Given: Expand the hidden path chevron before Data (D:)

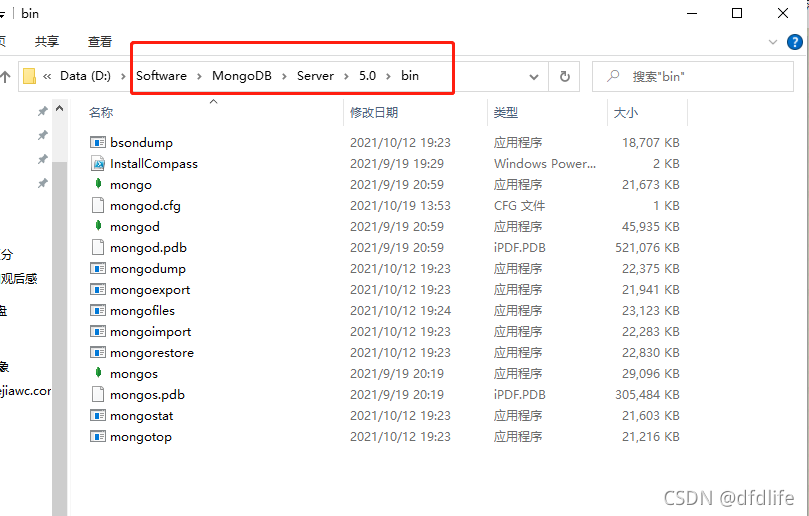Looking at the screenshot, I should (x=47, y=76).
